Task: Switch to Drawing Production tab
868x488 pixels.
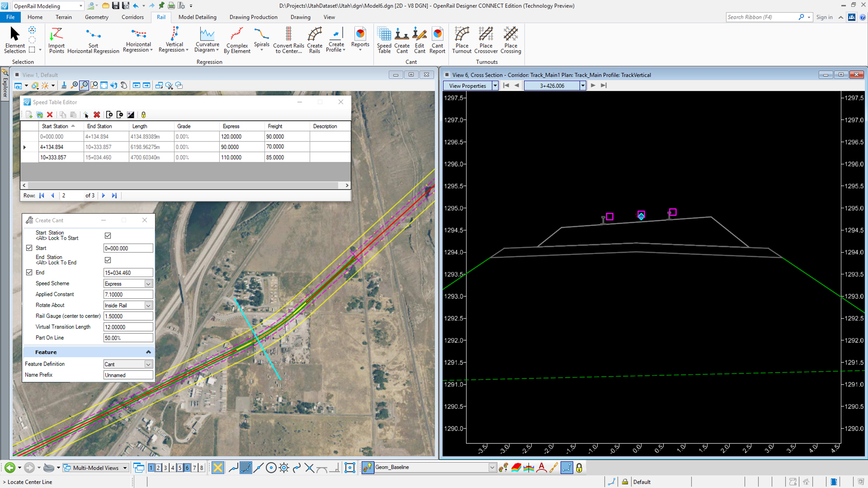Action: 253,17
